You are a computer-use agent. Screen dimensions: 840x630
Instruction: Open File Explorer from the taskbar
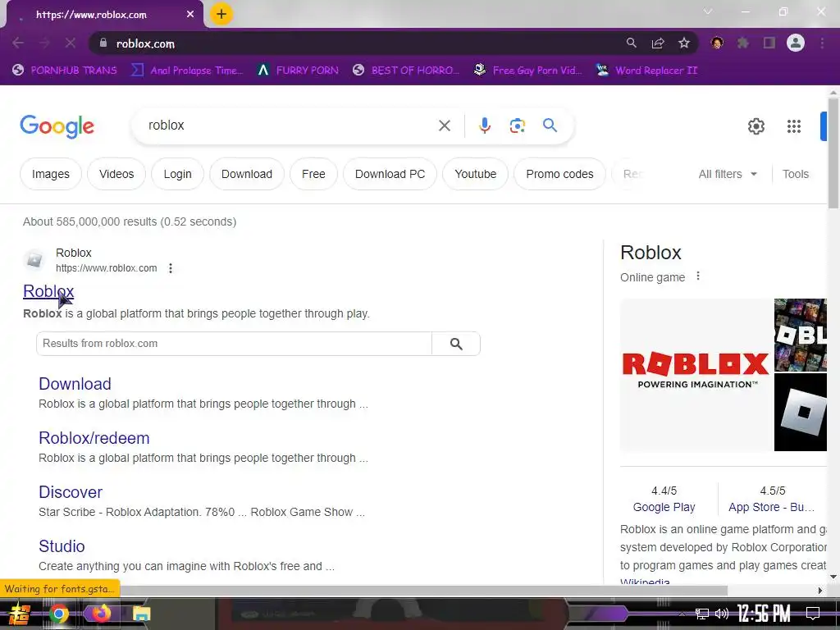(141, 614)
